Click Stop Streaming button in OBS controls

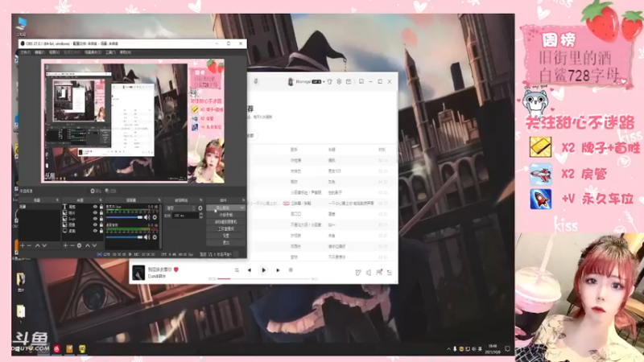tap(223, 208)
